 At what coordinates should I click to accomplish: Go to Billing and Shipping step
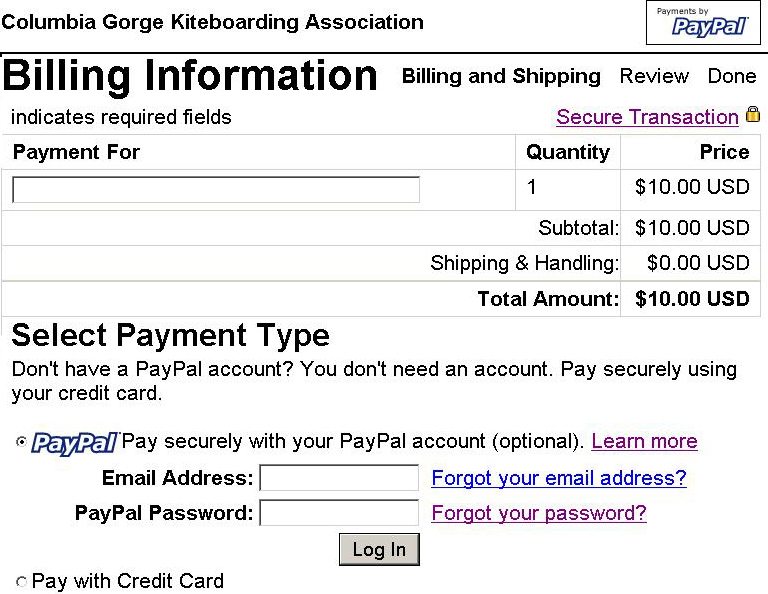501,76
